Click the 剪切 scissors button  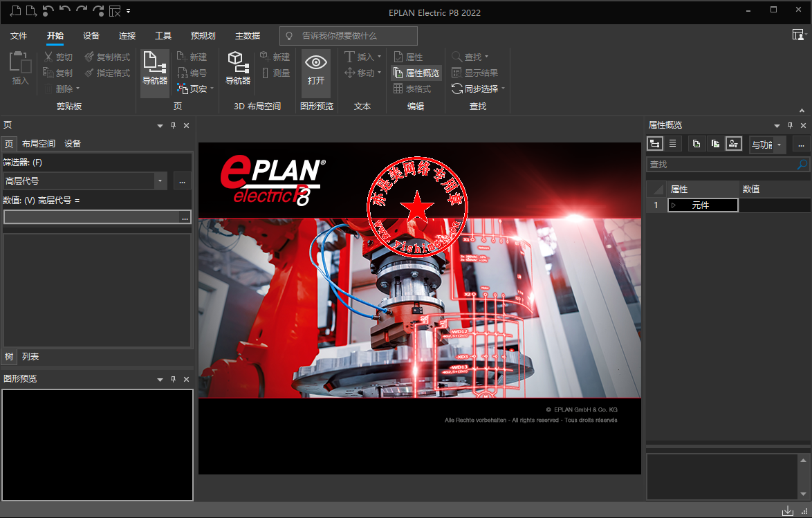(58, 57)
